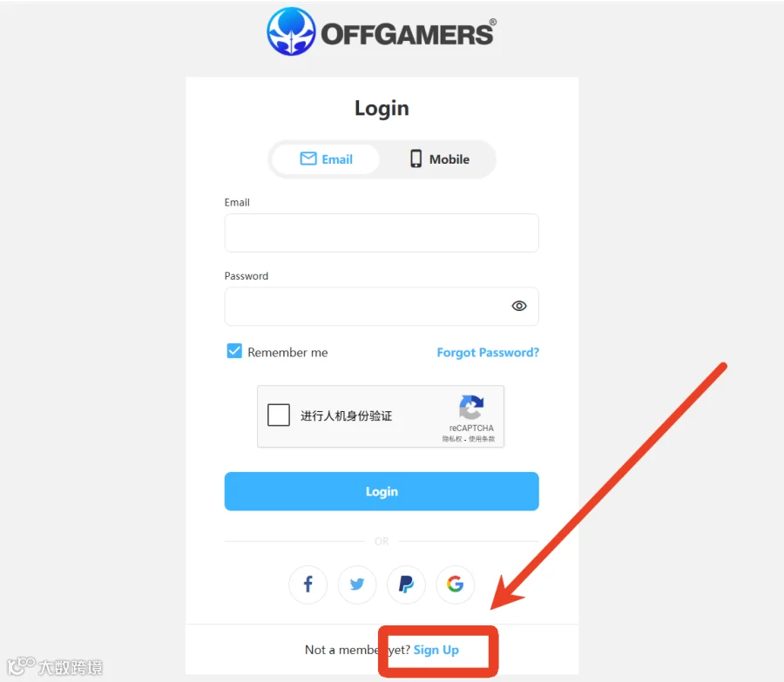Click the OffGamers logo at top
Screen dimensions: 784x682
point(382,31)
